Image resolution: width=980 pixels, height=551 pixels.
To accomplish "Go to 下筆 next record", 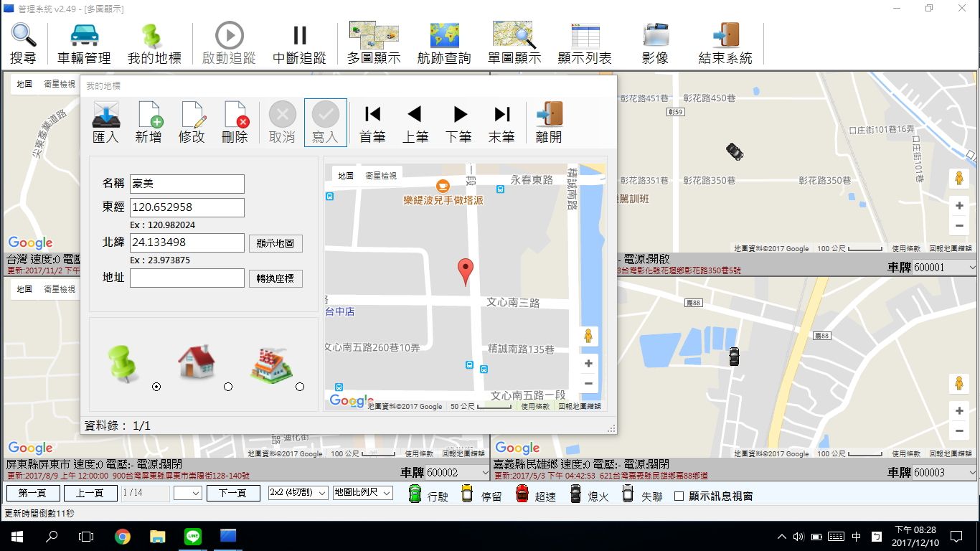I will [x=459, y=115].
